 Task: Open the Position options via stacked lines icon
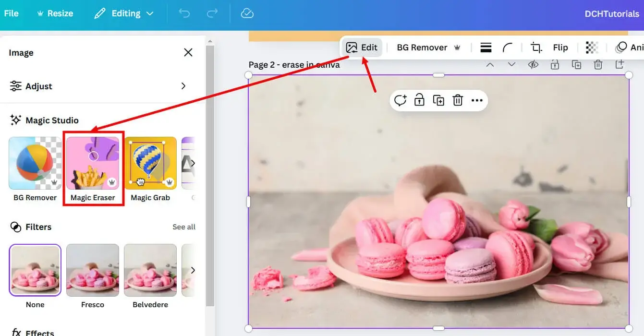pyautogui.click(x=485, y=47)
